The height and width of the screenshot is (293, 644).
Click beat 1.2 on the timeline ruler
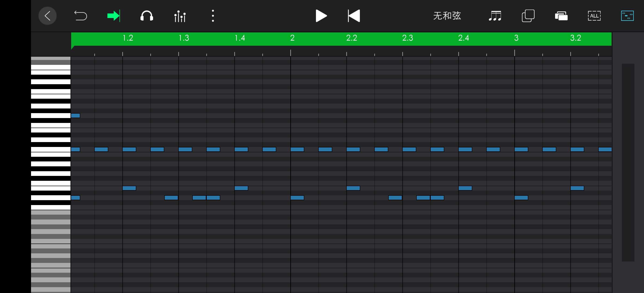pos(128,38)
